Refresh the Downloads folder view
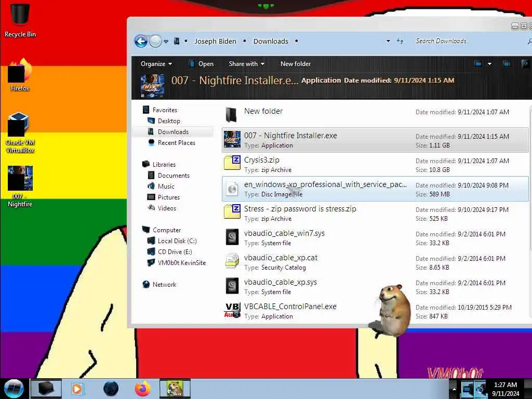This screenshot has height=399, width=532. pos(400,41)
